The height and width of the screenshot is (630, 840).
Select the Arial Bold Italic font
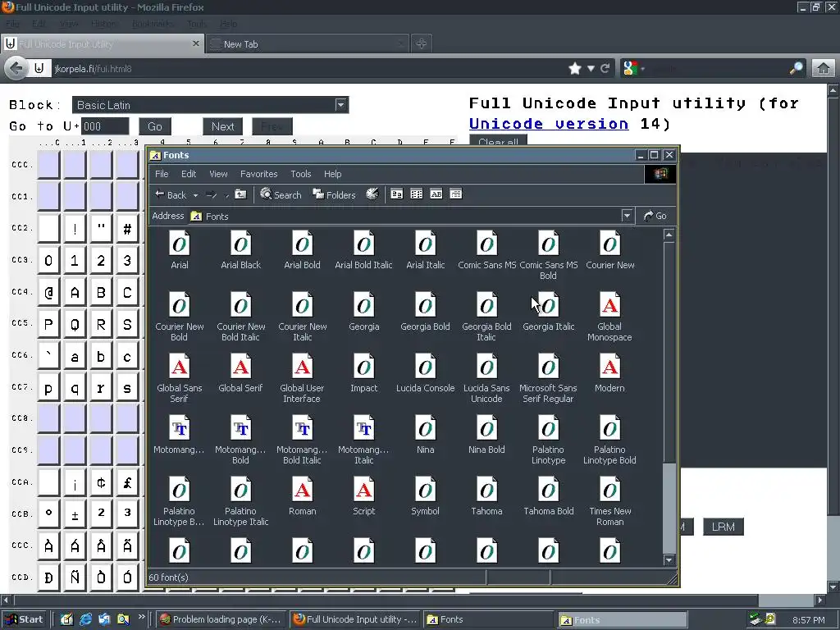[363, 250]
